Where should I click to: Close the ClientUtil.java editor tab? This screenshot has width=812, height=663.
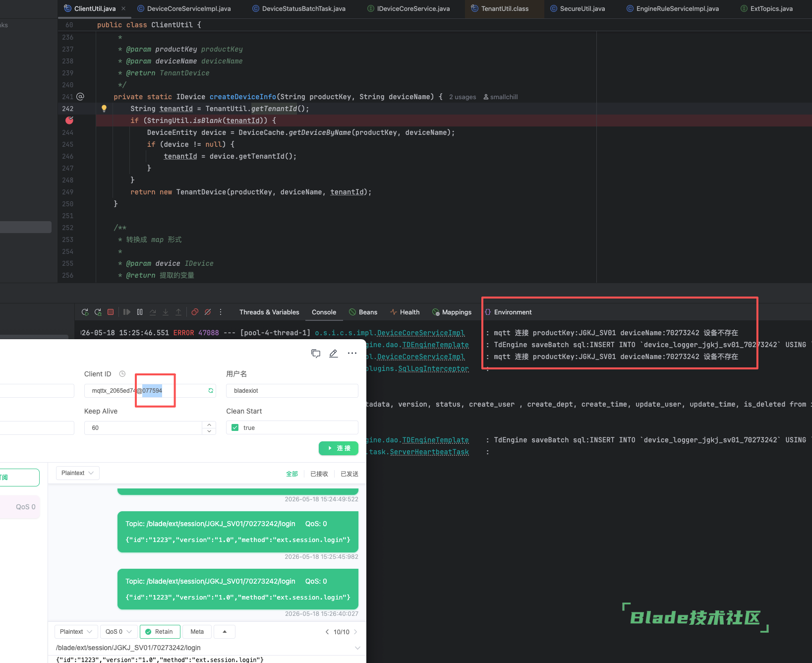pos(123,8)
